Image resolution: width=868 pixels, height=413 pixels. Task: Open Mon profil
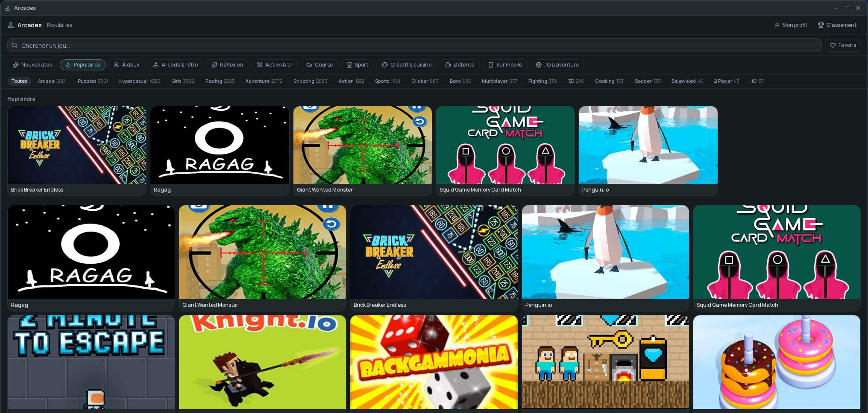790,25
